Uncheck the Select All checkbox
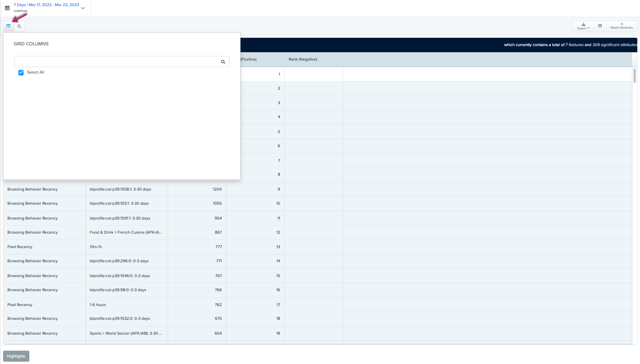The width and height of the screenshot is (640, 364). (x=21, y=72)
